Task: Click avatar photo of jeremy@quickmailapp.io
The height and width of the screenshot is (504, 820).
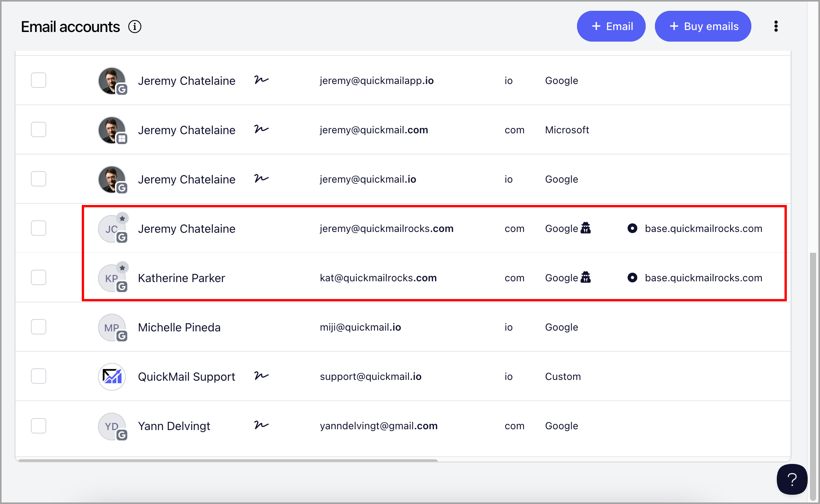Action: 111,81
